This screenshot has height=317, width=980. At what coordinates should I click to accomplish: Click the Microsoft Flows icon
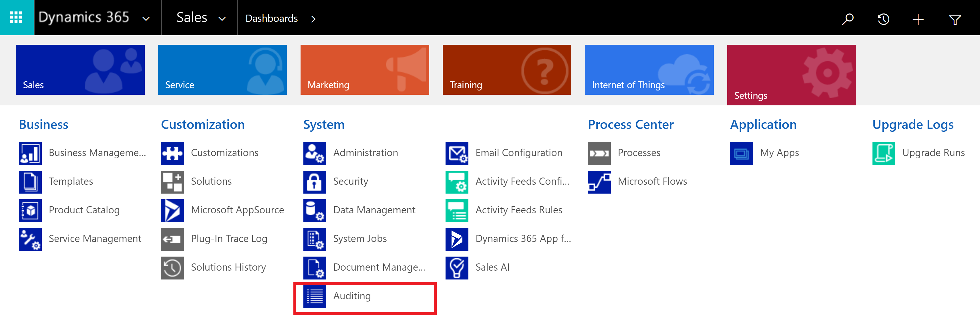tap(599, 182)
